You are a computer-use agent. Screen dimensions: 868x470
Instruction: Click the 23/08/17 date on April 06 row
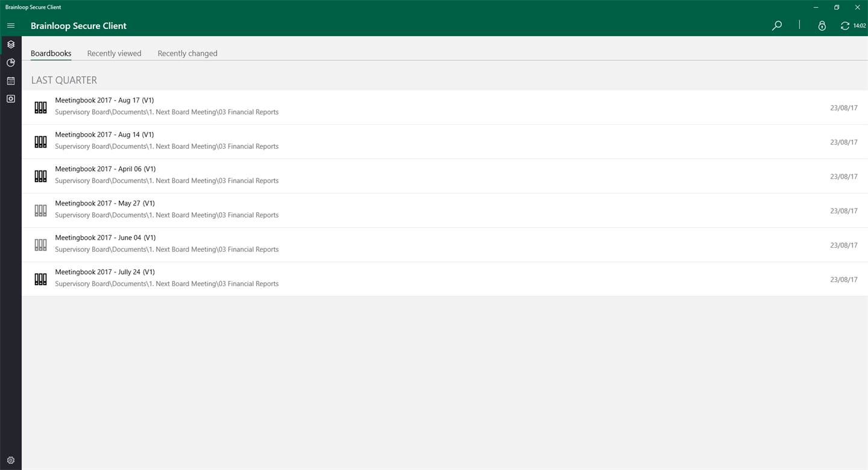[844, 177]
